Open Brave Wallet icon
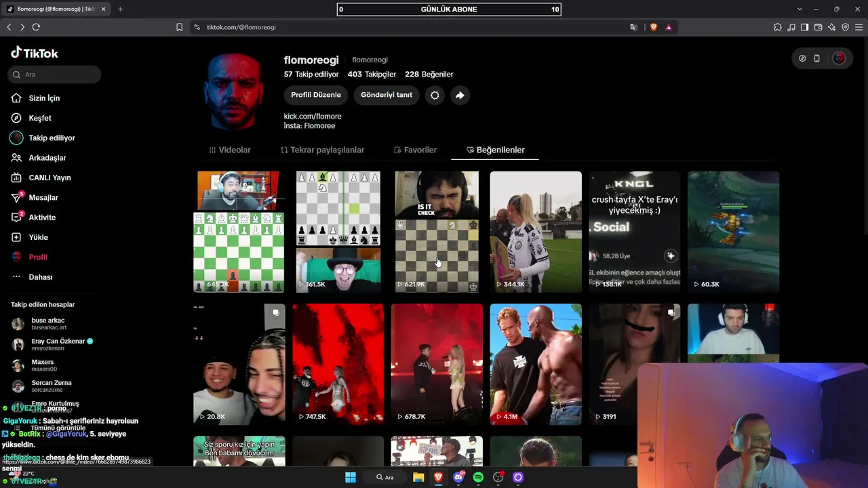868x488 pixels. click(818, 27)
